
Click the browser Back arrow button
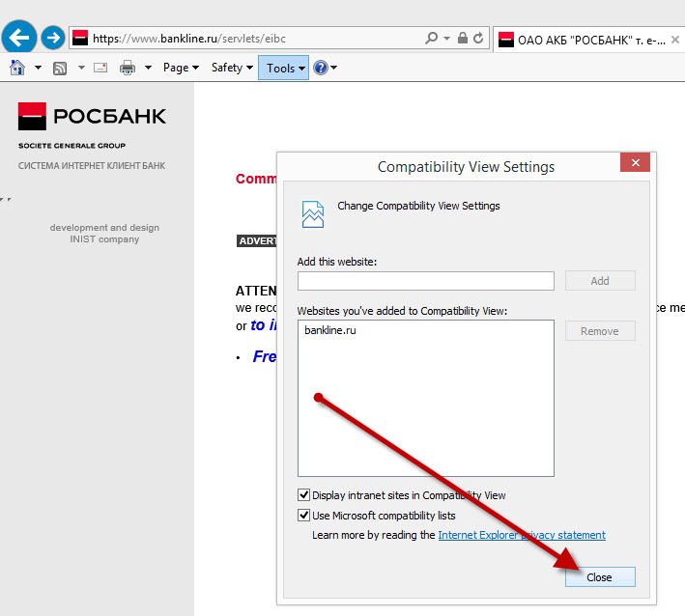(19, 37)
